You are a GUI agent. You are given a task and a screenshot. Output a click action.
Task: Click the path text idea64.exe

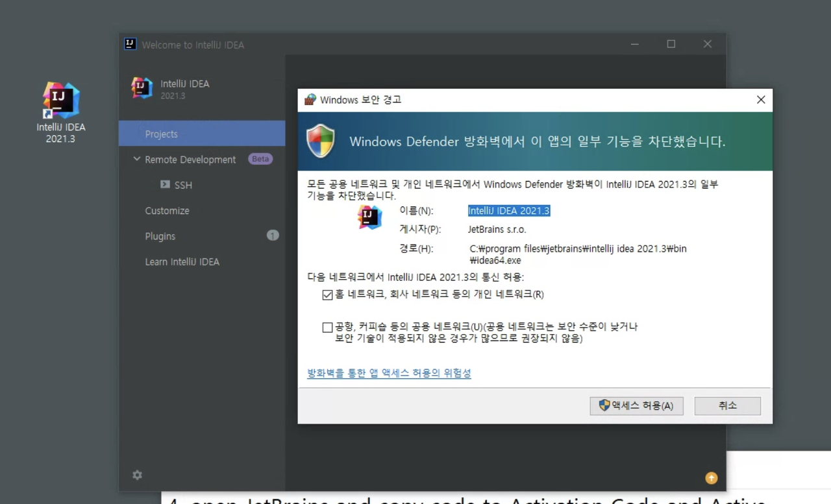(495, 261)
